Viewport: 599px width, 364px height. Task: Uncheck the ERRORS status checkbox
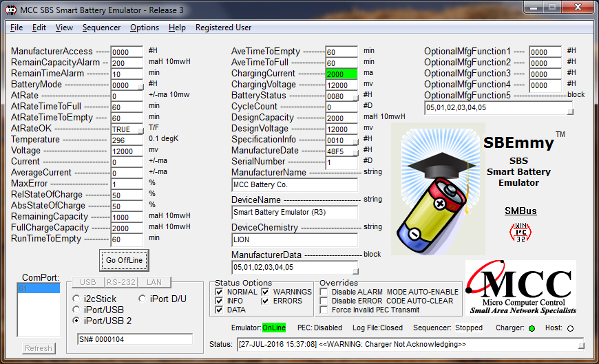click(x=265, y=301)
